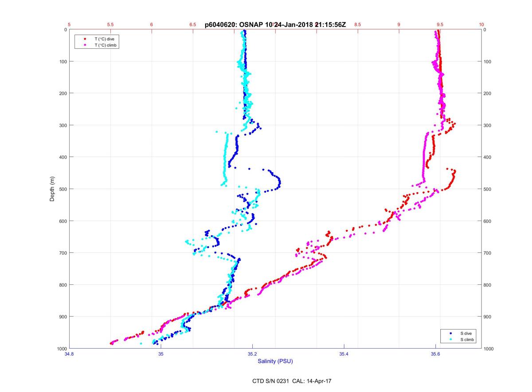Click the '34.8' salinity tick label

69,354
